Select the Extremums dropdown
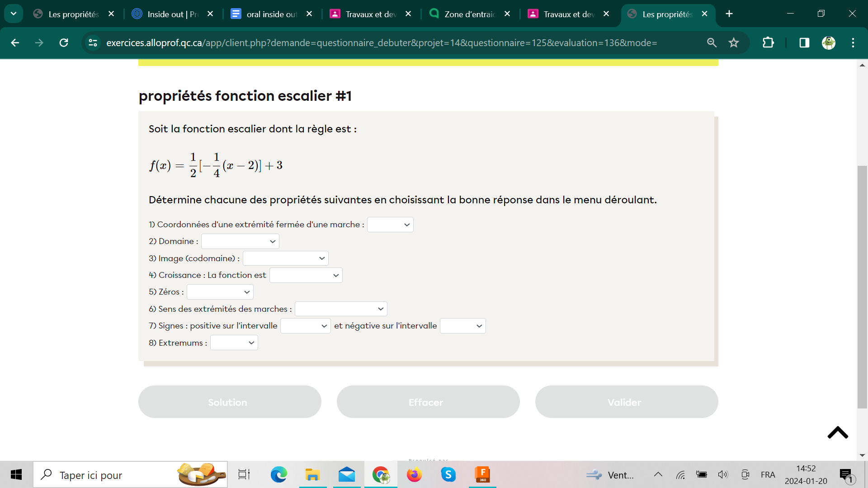The height and width of the screenshot is (488, 868). [x=234, y=343]
